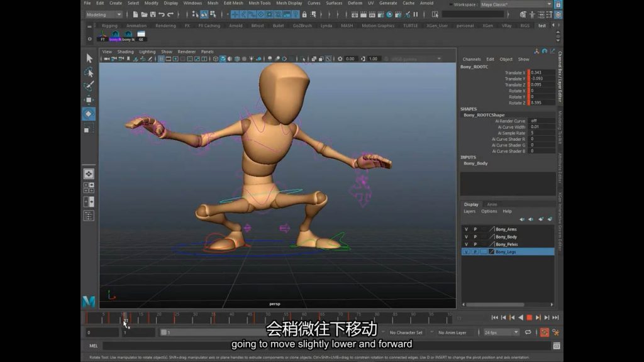This screenshot has height=362, width=644.
Task: Select the Translate X channel label
Action: 515,73
